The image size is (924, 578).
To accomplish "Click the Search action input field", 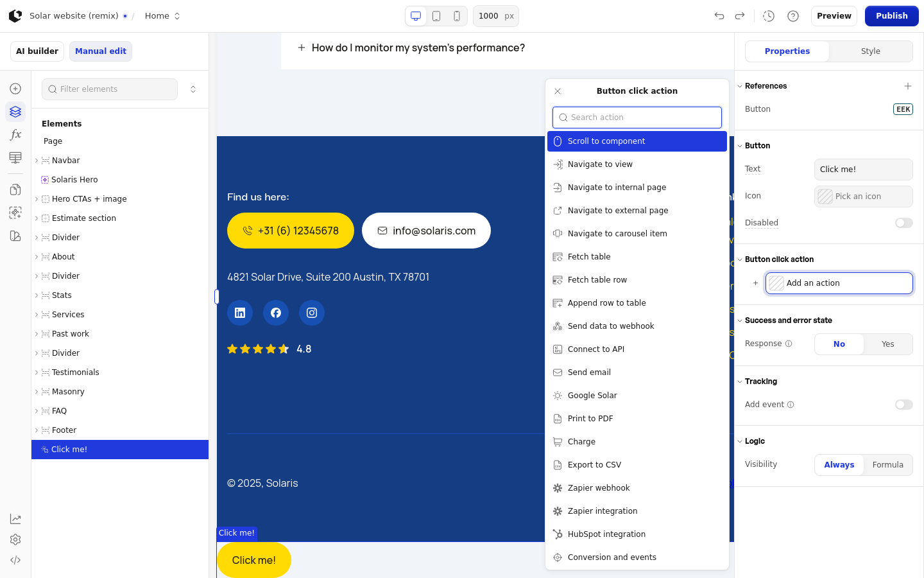I will coord(637,118).
